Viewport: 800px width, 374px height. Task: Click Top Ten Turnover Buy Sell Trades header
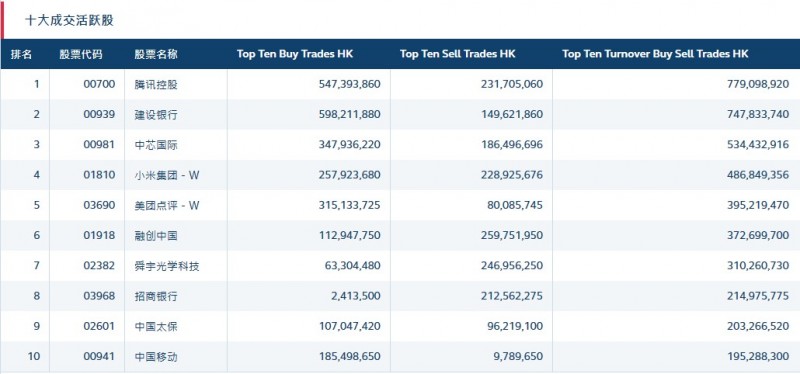[x=655, y=54]
